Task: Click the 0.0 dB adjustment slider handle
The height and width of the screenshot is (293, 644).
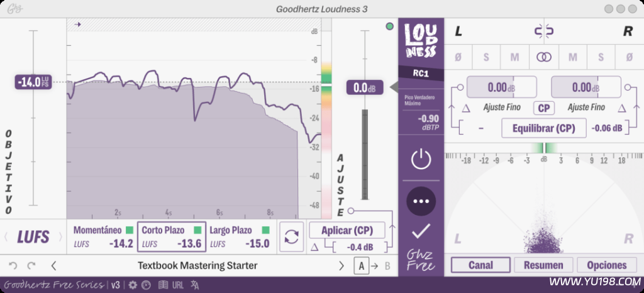Action: pos(365,87)
